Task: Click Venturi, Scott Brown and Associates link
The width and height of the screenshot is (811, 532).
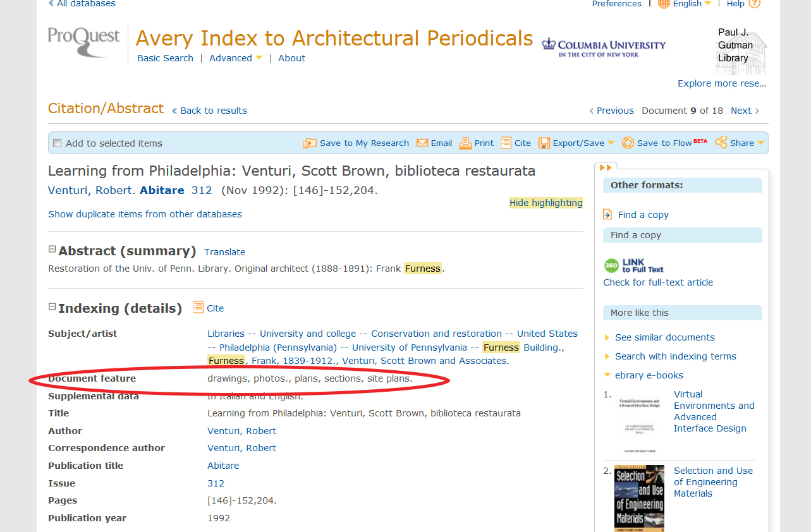Action: 424,361
